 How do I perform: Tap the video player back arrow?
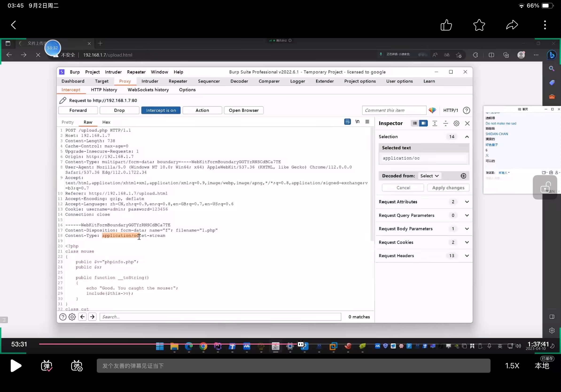pyautogui.click(x=14, y=25)
